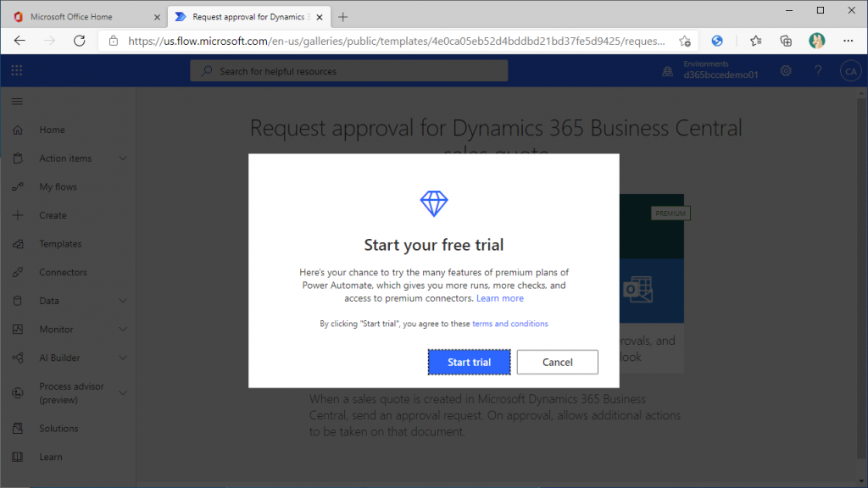Click the browser address bar URL

click(397, 41)
